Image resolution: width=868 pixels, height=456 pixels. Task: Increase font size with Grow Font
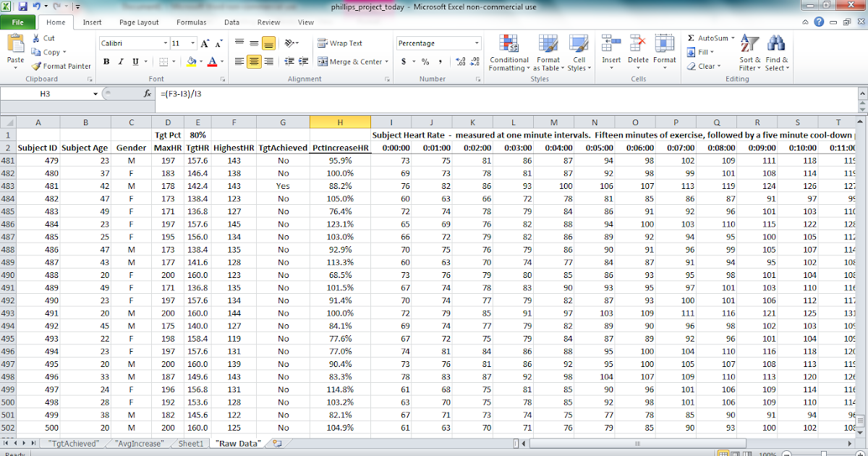[x=205, y=43]
